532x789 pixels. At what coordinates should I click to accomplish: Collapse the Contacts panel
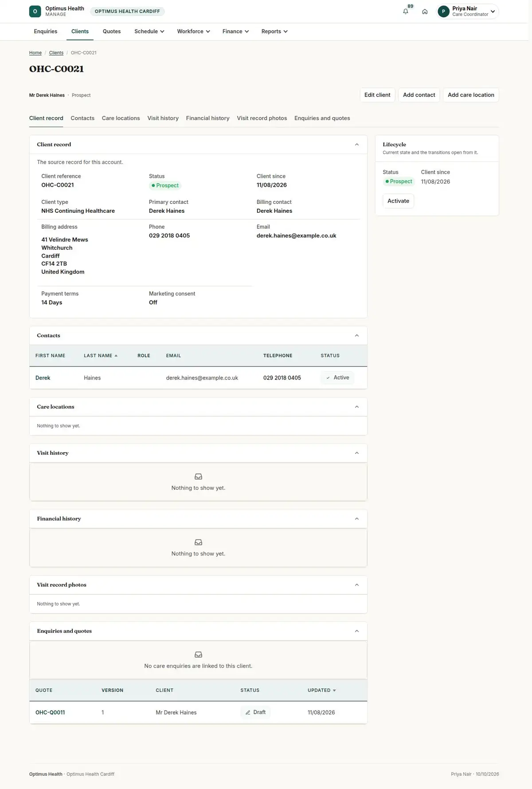click(x=357, y=336)
